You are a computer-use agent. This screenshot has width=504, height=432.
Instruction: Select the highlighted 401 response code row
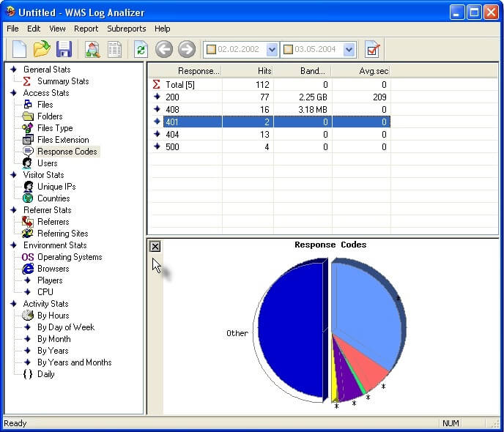coord(270,122)
